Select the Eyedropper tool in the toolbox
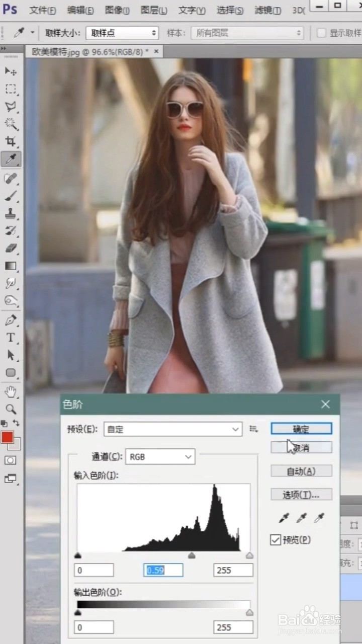362x644 pixels. point(11,159)
